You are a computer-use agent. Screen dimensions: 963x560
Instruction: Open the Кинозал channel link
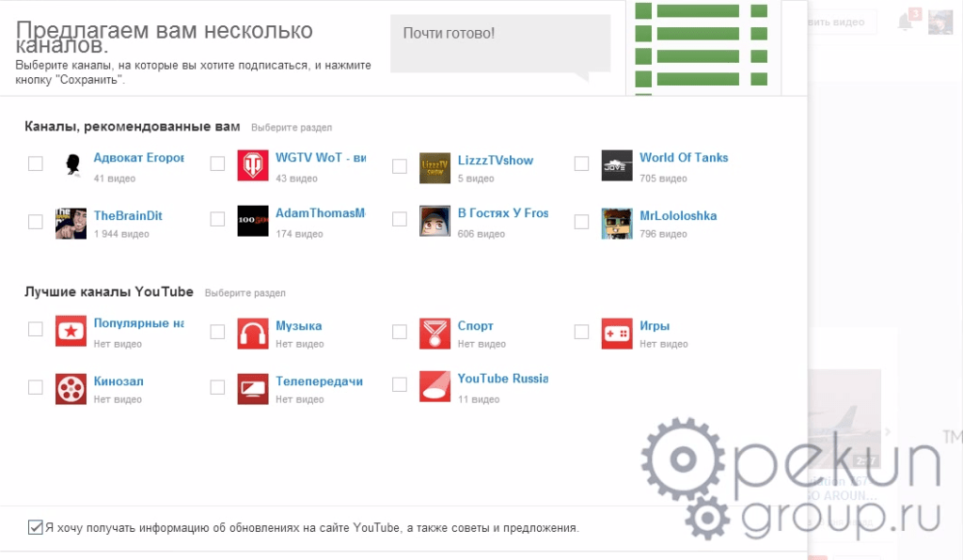point(118,381)
